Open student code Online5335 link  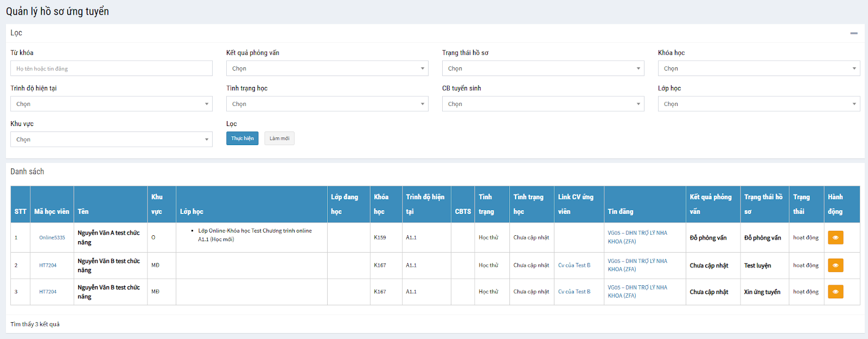click(x=52, y=237)
